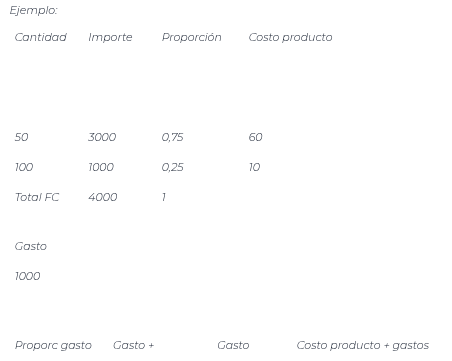Click the 'Ejemplo:' heading text
This screenshot has height=361, width=452.
coord(33,11)
